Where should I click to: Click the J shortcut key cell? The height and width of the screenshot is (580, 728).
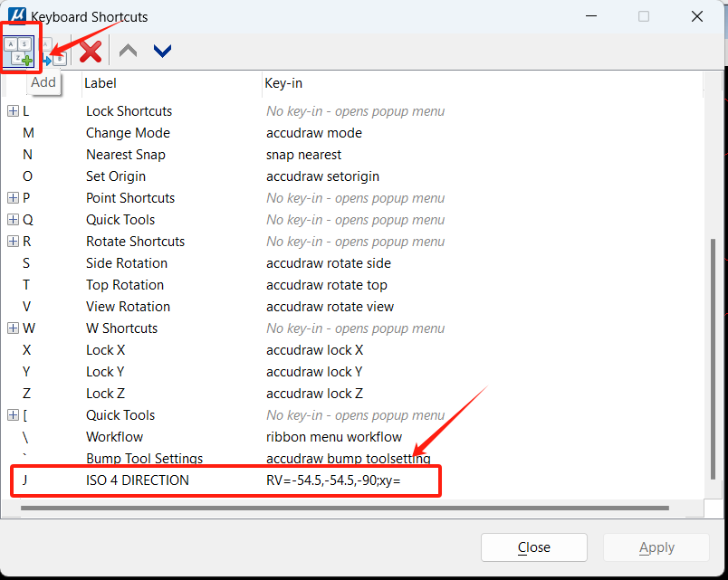[x=24, y=480]
